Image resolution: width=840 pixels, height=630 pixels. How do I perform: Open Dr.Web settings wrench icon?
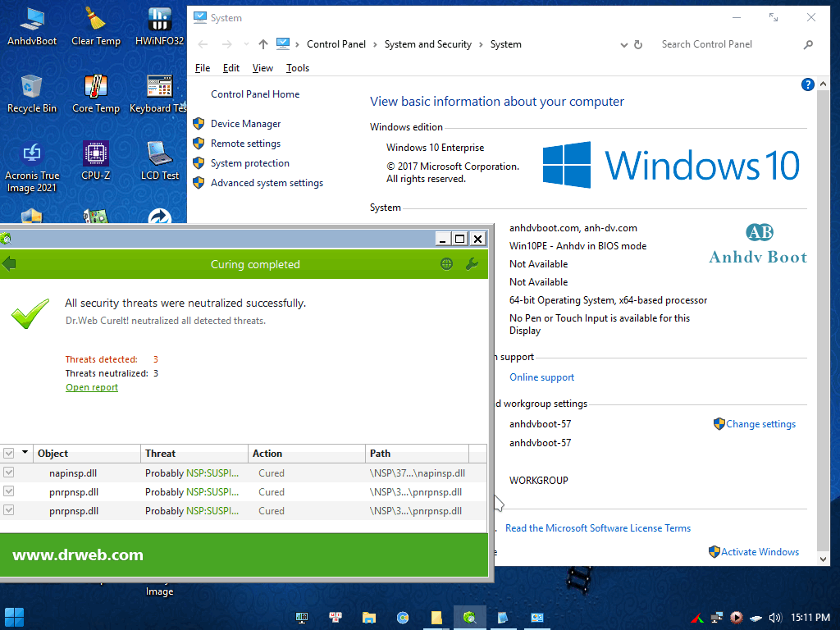point(472,263)
